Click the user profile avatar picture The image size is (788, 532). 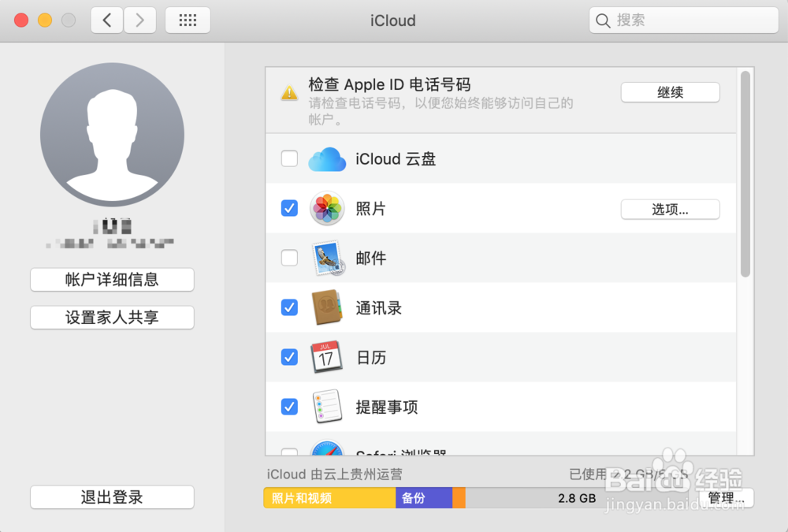coord(112,134)
